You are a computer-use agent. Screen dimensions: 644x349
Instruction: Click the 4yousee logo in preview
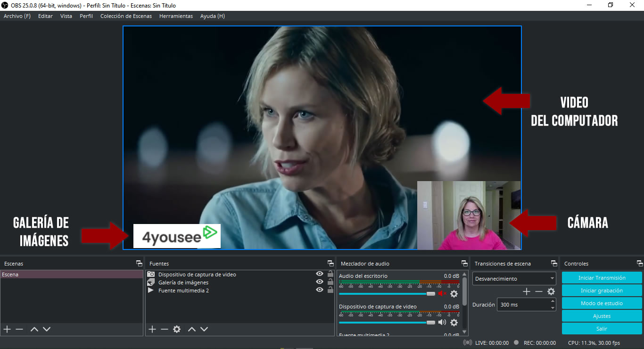(177, 236)
